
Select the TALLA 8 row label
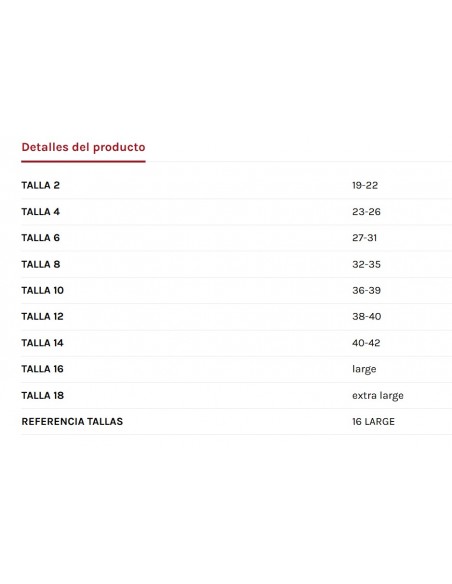tap(41, 264)
